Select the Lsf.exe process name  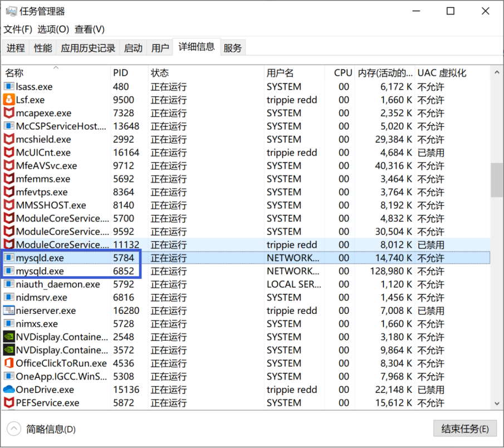tap(30, 100)
